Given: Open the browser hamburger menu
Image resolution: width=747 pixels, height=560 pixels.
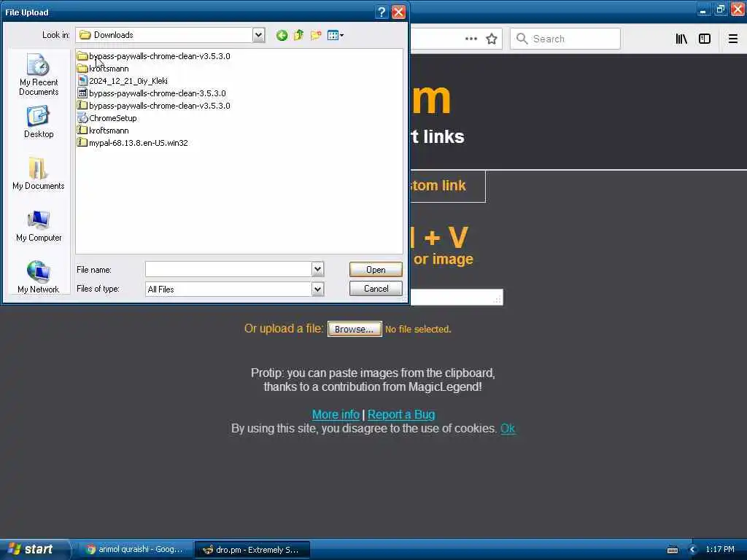Looking at the screenshot, I should click(733, 39).
